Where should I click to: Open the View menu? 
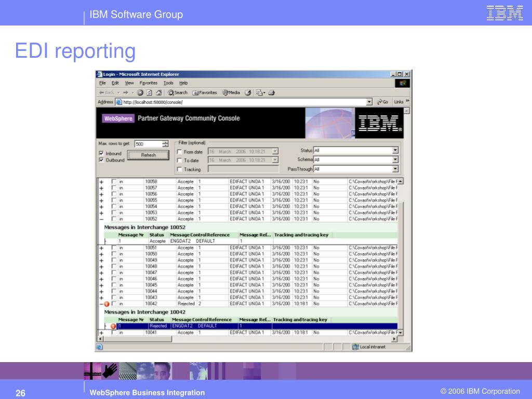click(x=129, y=83)
